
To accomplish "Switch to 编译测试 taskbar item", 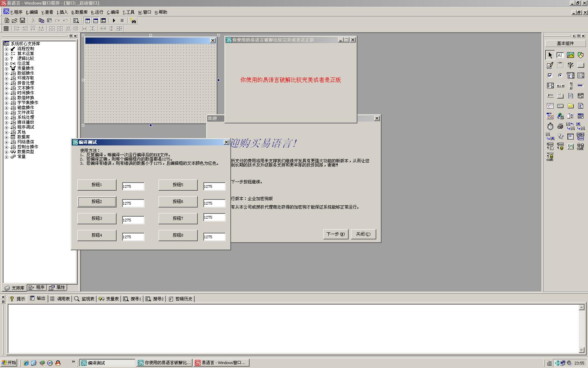I will [x=107, y=363].
